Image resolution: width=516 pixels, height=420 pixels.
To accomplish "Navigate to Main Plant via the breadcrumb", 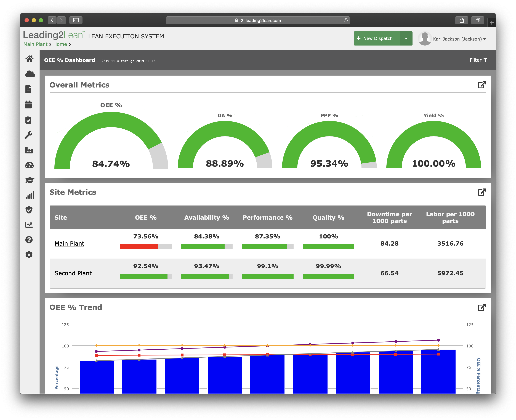I will 35,44.
